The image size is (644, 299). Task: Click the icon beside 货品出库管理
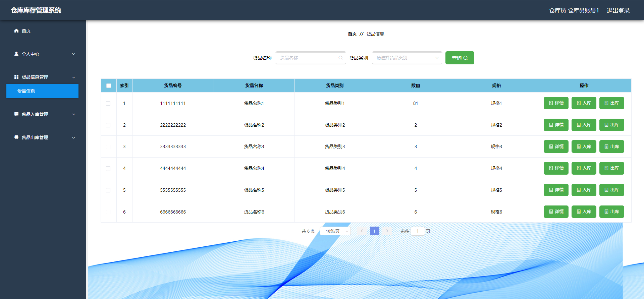pyautogui.click(x=16, y=137)
